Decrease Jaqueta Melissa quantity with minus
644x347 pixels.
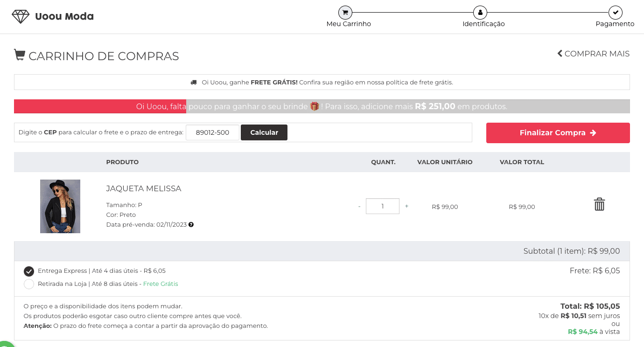(x=359, y=206)
